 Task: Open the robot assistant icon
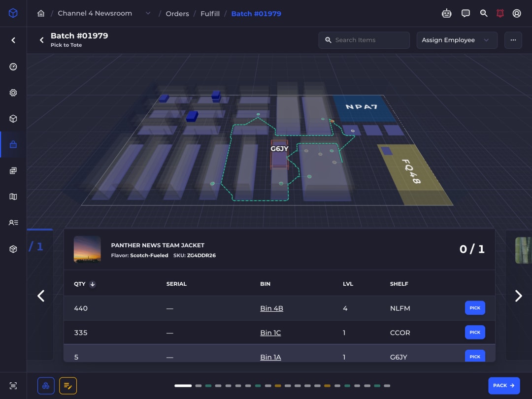pyautogui.click(x=446, y=14)
